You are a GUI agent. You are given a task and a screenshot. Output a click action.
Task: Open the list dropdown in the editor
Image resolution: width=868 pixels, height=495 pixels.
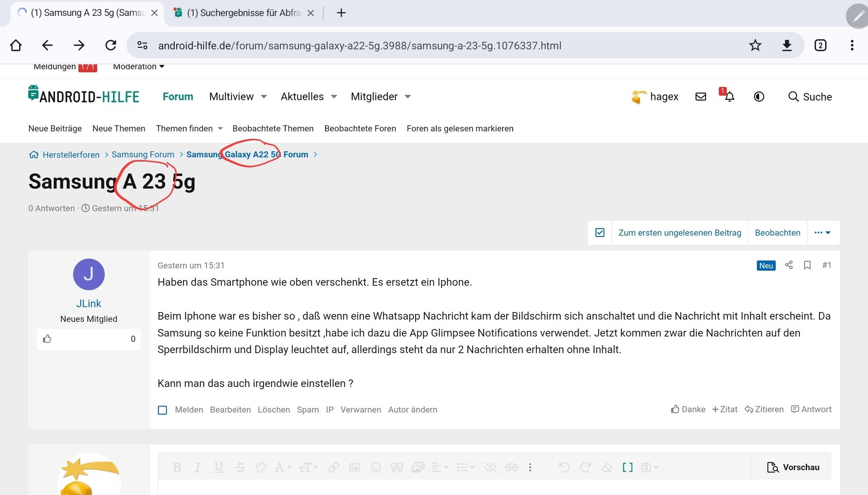(465, 467)
